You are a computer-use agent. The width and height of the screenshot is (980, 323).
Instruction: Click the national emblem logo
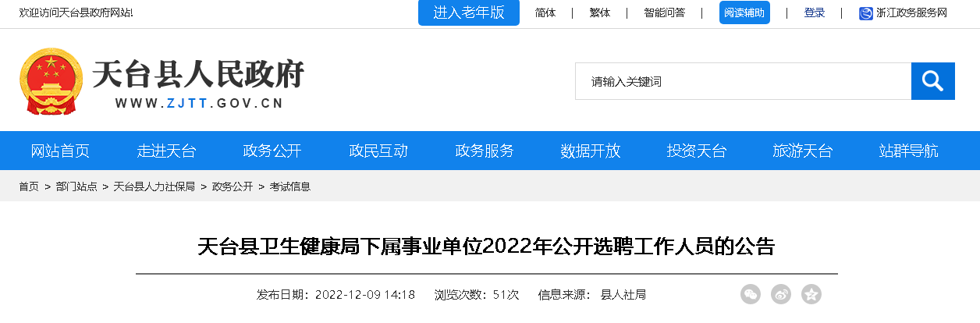pos(51,82)
